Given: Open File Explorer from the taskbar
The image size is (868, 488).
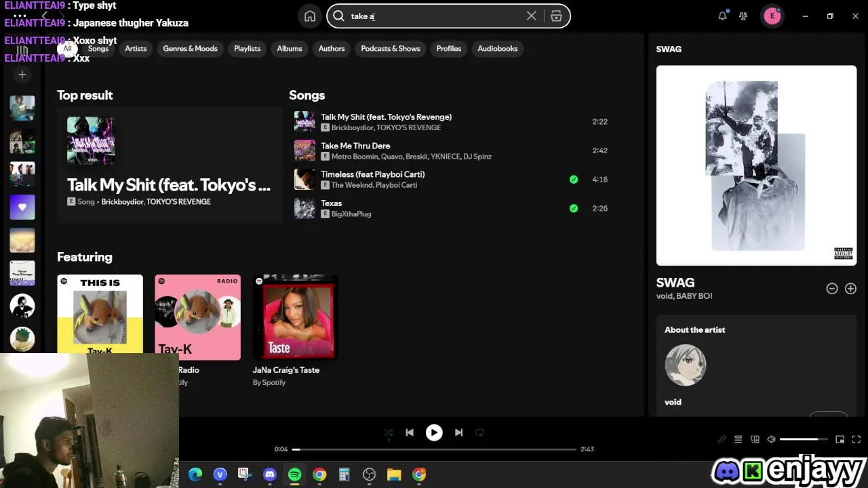Looking at the screenshot, I should (394, 474).
